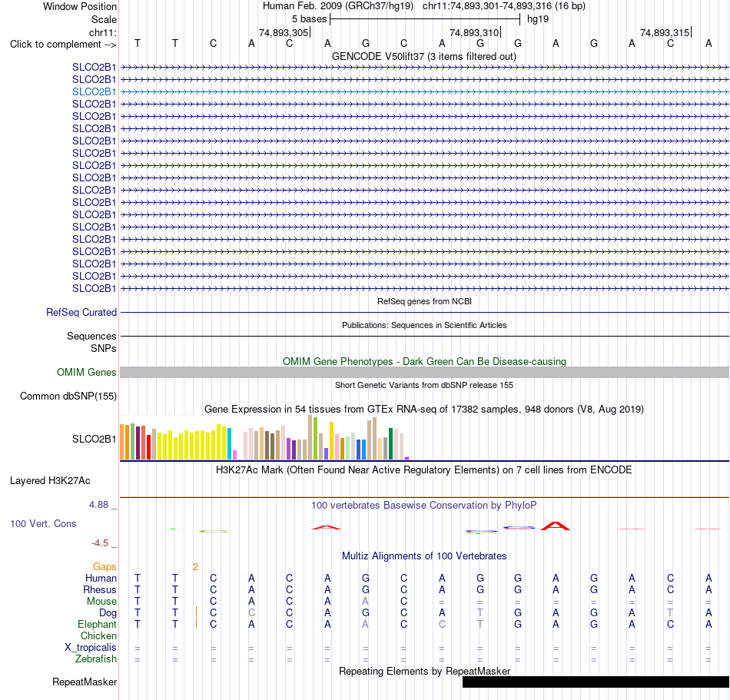This screenshot has width=730, height=700.
Task: Click position marker 74,893,315 on ruler
Action: (x=665, y=32)
